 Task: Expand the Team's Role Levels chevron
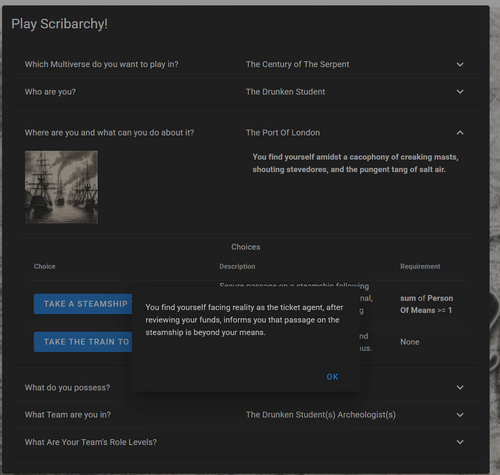pos(460,442)
